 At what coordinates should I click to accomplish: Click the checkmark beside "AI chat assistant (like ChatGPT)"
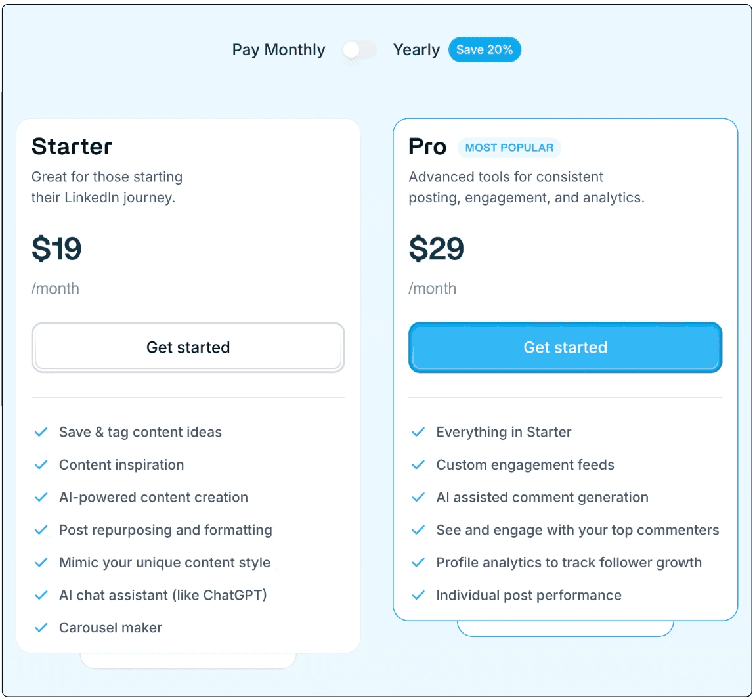[x=41, y=595]
